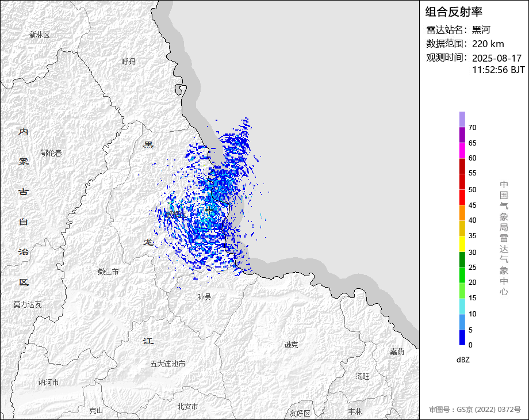This screenshot has width=529, height=420.
Task: Click the 北安市 map label
Action: [x=187, y=407]
